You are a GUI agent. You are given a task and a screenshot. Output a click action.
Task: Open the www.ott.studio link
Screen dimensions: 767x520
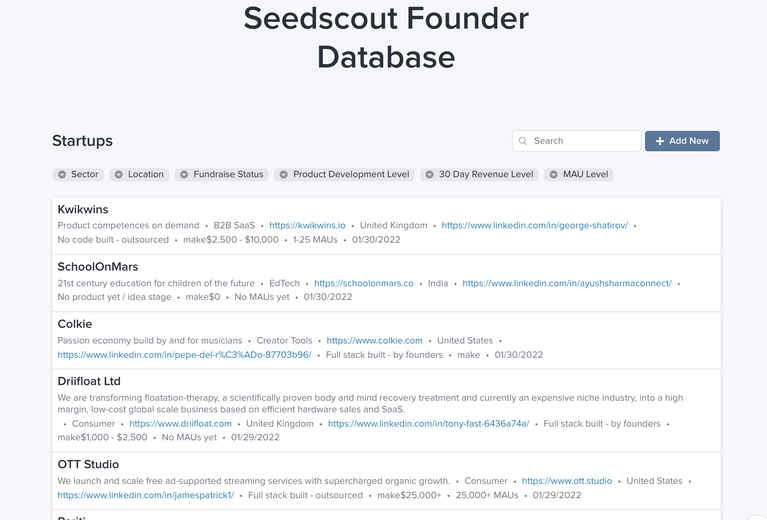point(566,481)
